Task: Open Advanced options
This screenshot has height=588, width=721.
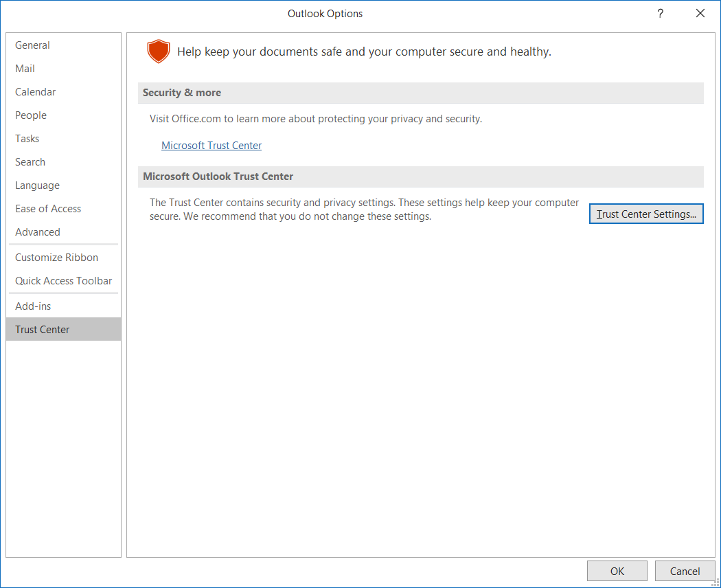Action: (63, 232)
